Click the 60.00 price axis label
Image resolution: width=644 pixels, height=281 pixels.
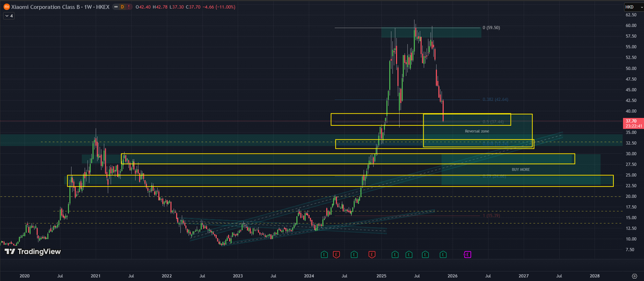[x=631, y=25]
